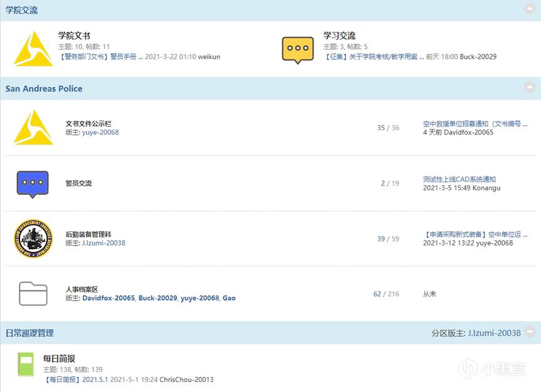
Task: Open Davidfox-20065 moderator profile in 人事档案区
Action: pyautogui.click(x=108, y=298)
